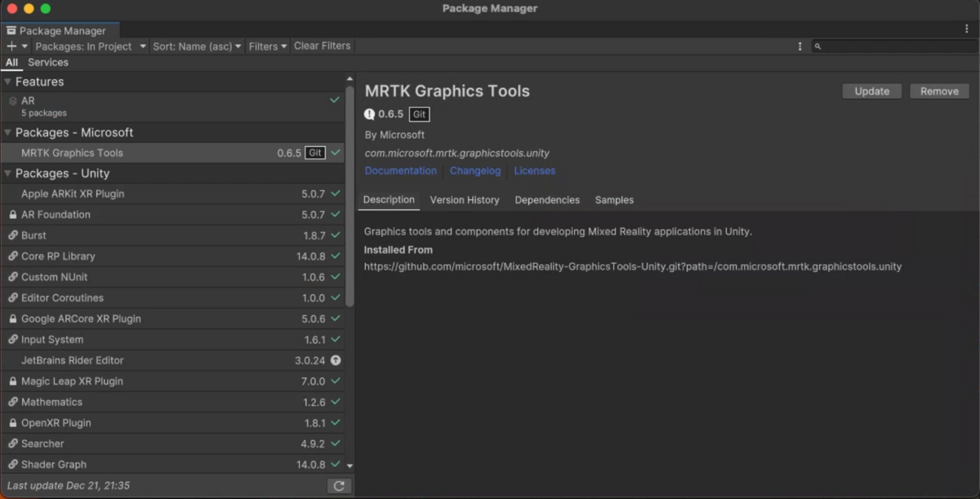
Task: Switch to the Version History tab
Action: tap(464, 200)
